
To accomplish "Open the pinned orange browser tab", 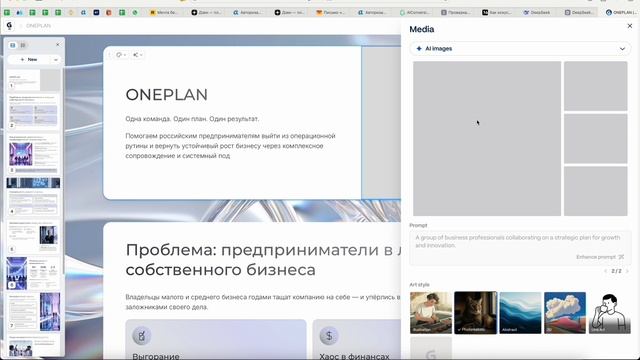I will tap(109, 13).
